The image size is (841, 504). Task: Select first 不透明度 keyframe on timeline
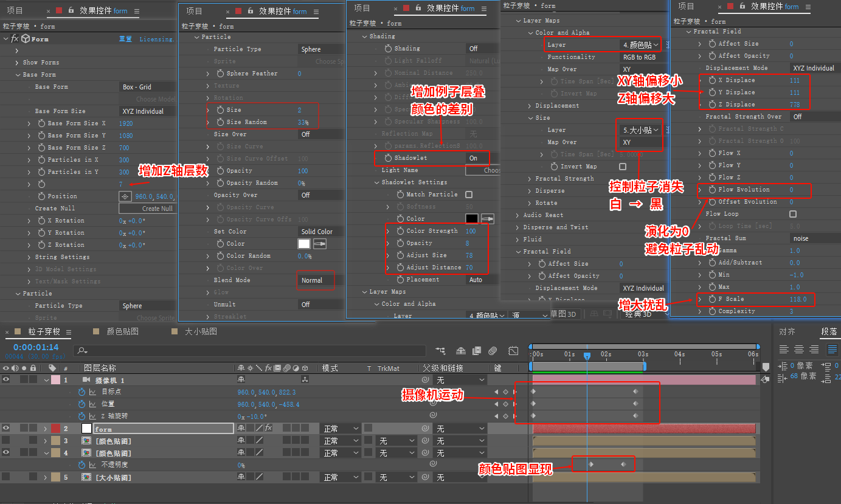pos(591,465)
